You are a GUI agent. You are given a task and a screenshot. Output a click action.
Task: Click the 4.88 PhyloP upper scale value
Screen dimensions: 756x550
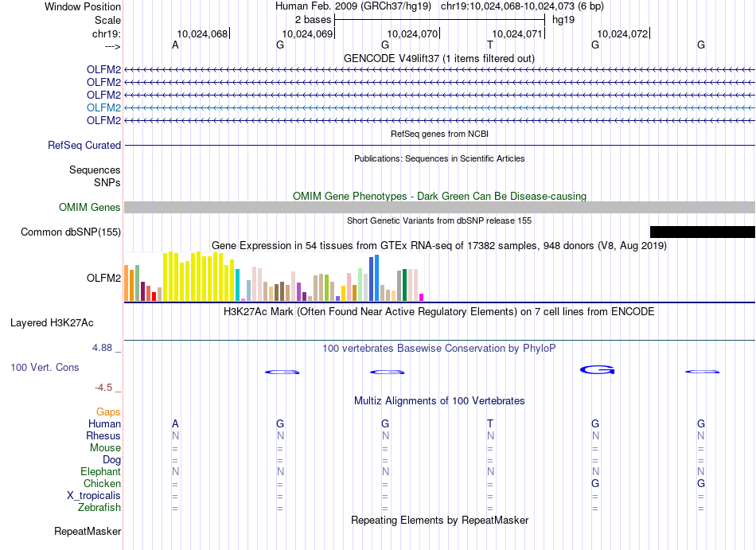coord(102,348)
